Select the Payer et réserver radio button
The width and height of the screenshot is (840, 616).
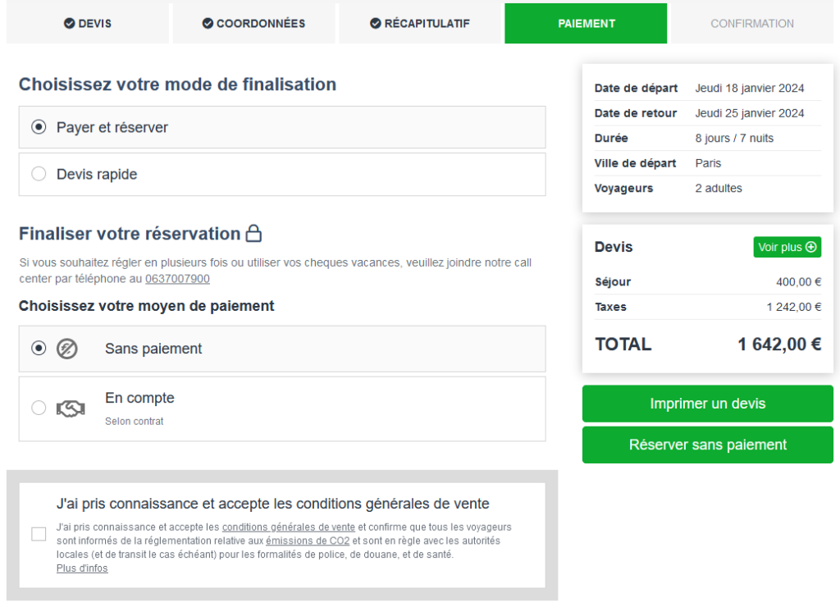click(x=39, y=127)
